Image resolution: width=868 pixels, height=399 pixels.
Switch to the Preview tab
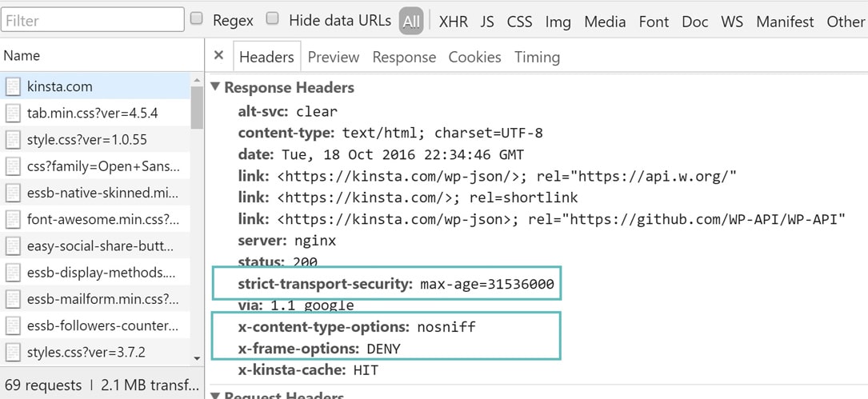[x=333, y=57]
